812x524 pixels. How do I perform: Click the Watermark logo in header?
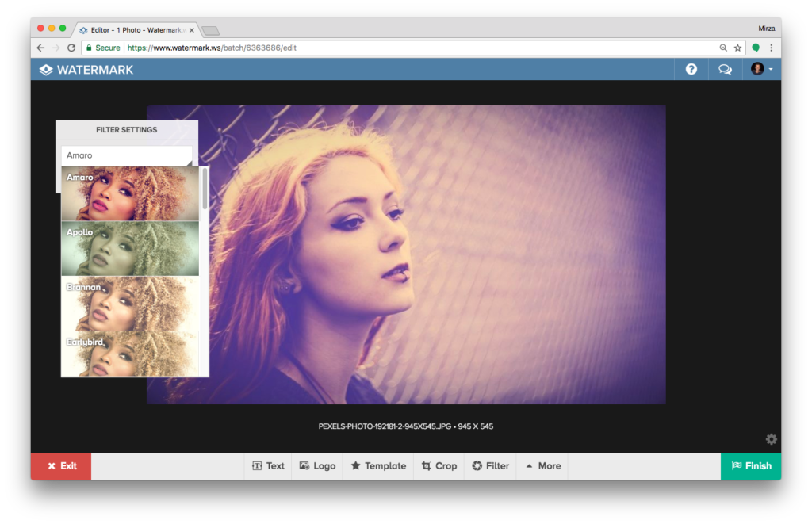(x=86, y=69)
